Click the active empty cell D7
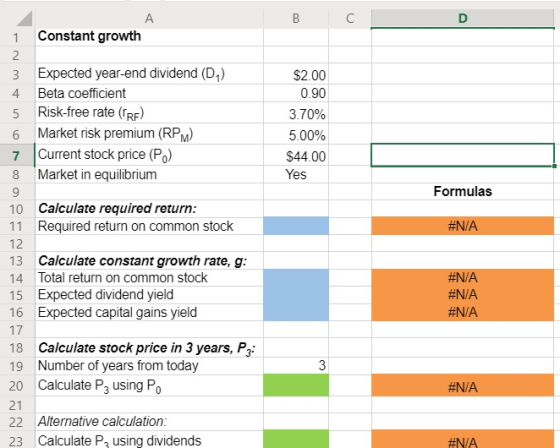Image resolution: width=560 pixels, height=448 pixels. [462, 155]
